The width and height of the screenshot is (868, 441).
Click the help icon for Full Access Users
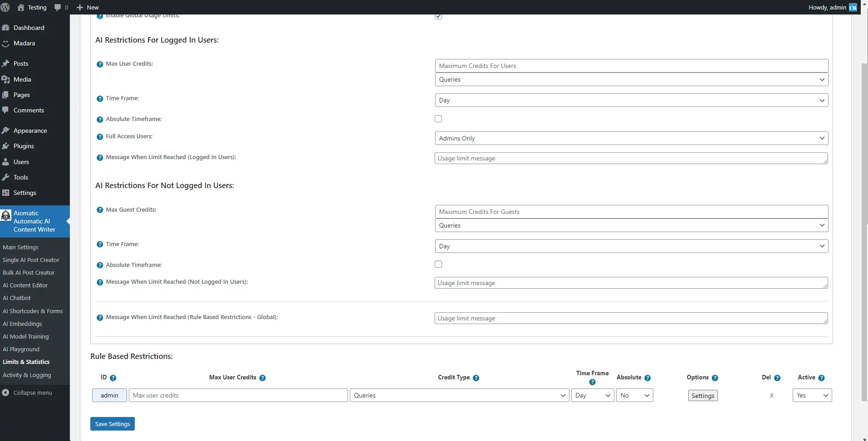click(100, 137)
